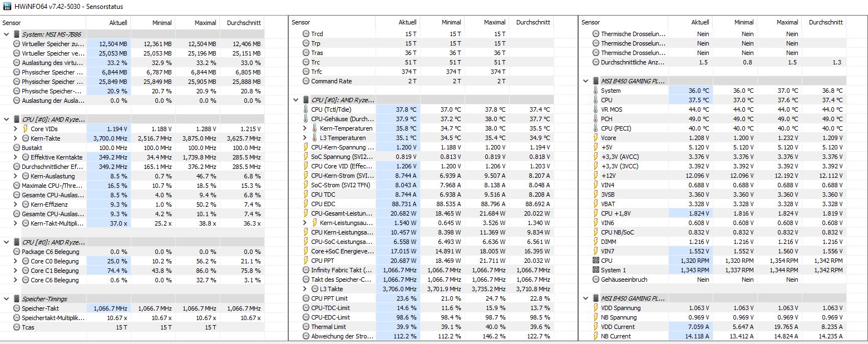The height and width of the screenshot is (344, 868).
Task: Select the Speichertakt-Multiplik... row
Action: tap(133, 317)
